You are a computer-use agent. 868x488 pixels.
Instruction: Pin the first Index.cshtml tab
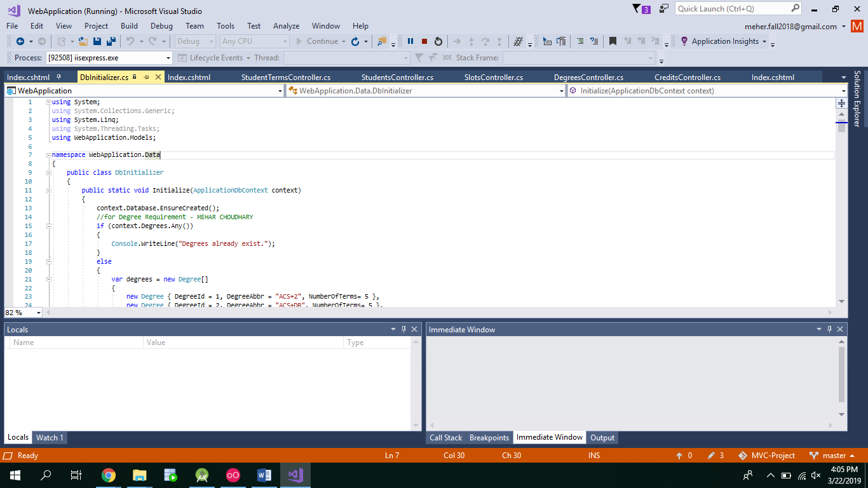pyautogui.click(x=58, y=77)
